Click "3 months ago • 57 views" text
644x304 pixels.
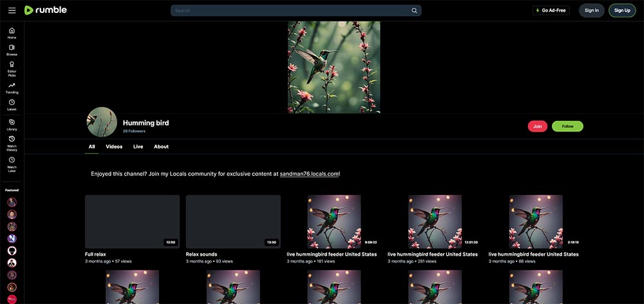click(108, 261)
